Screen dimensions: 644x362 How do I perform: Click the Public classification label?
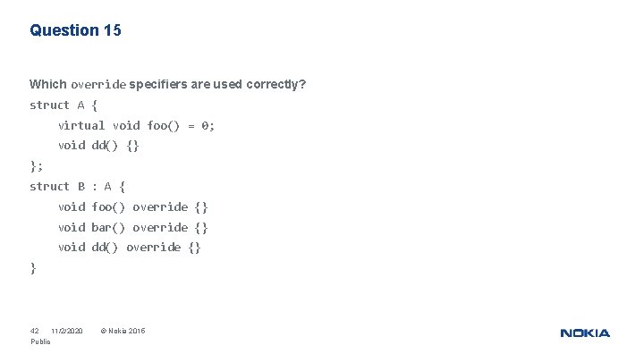(40, 342)
